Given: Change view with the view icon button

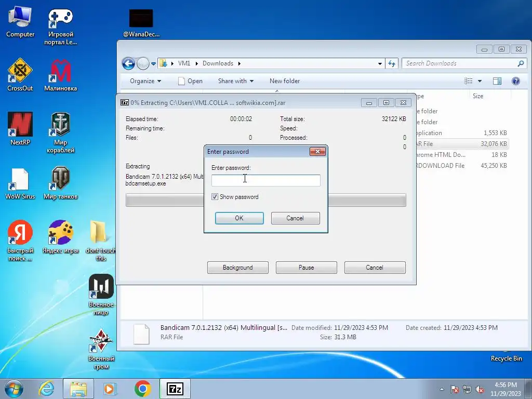Looking at the screenshot, I should 469,81.
